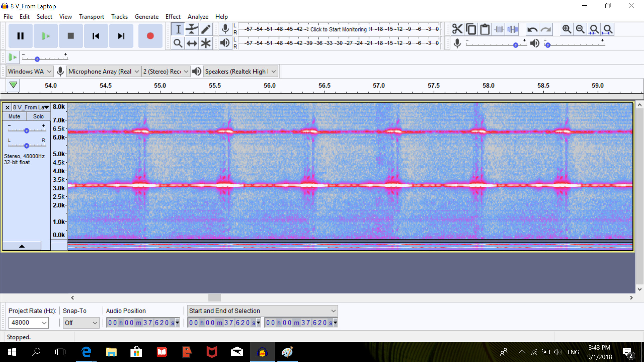This screenshot has width=644, height=362.
Task: Open the Select menu
Action: click(44, 16)
